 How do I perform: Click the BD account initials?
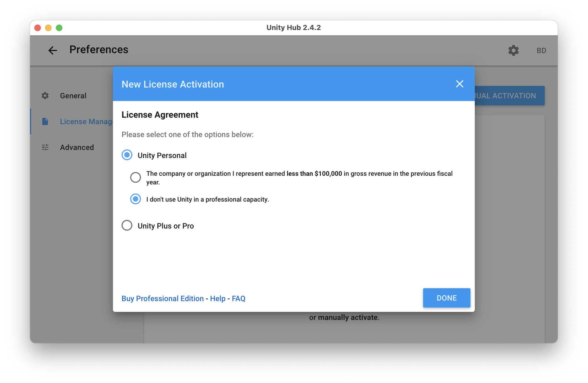[541, 51]
